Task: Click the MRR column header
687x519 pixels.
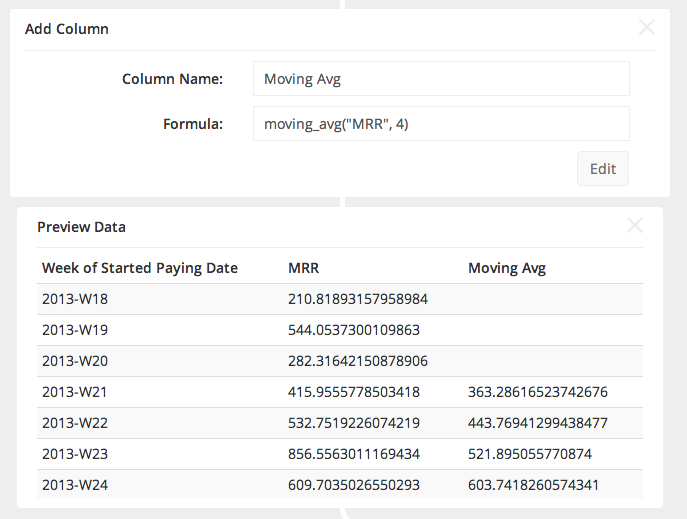Action: coord(302,268)
